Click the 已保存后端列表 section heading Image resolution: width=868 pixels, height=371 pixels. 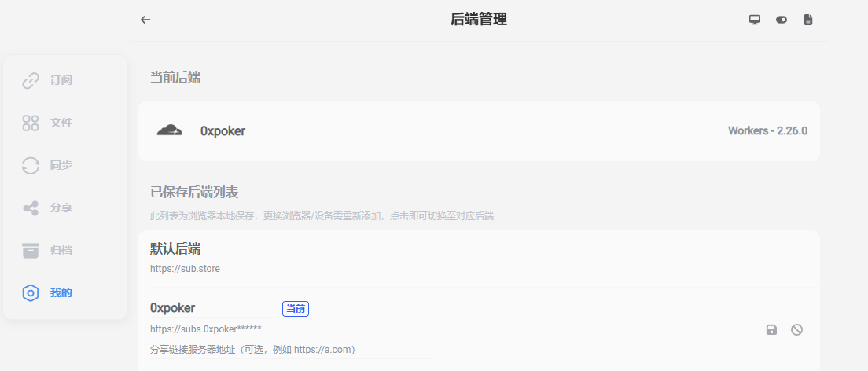pos(194,193)
